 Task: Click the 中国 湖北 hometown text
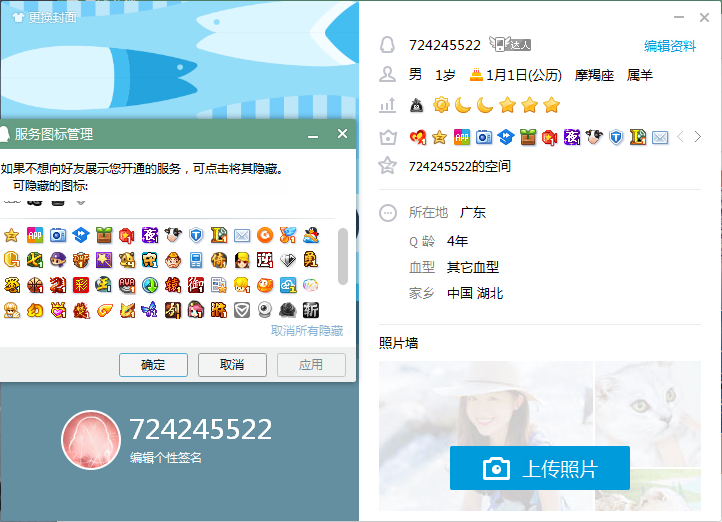475,293
